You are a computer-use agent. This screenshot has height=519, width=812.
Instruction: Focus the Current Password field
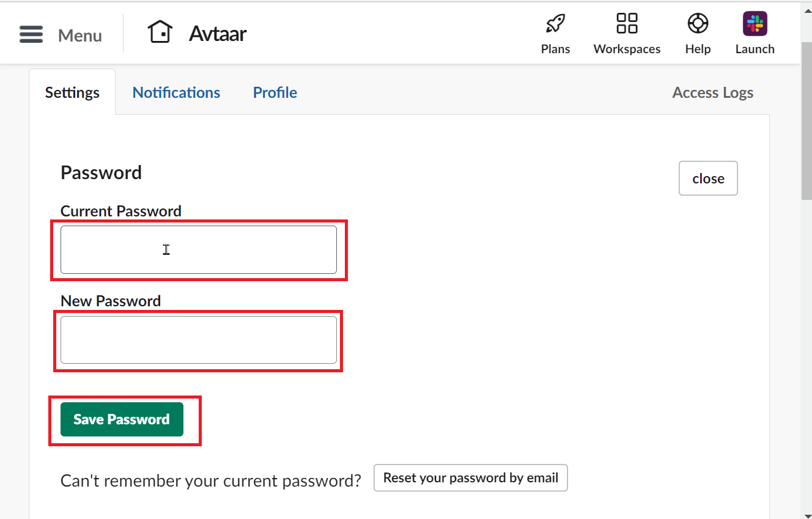pos(199,249)
